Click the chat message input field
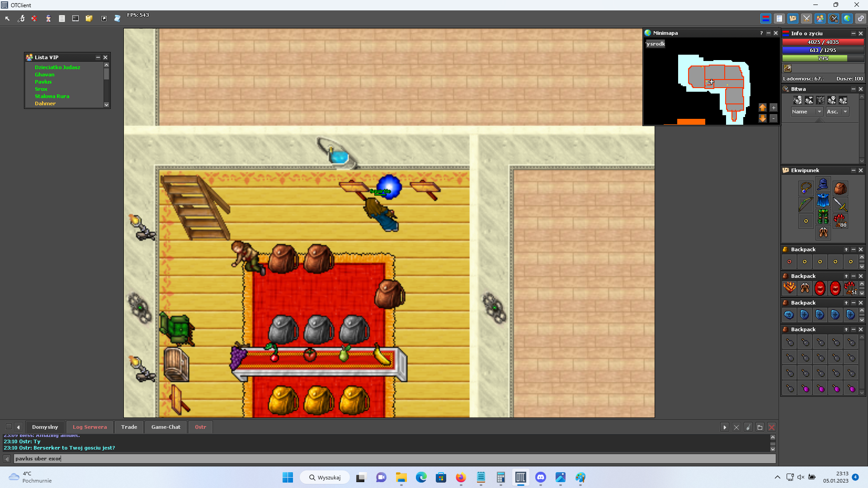 (x=394, y=459)
